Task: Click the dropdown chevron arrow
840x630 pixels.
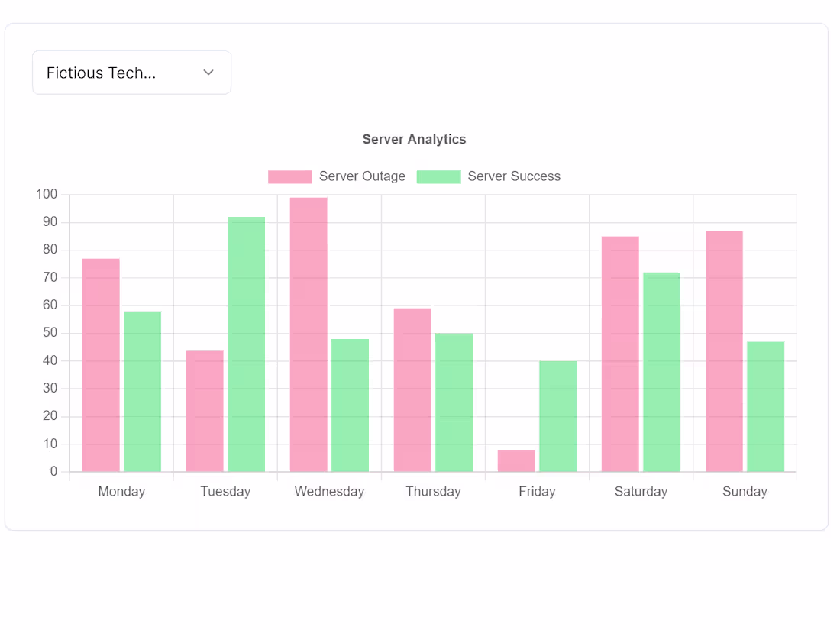Action: click(x=208, y=73)
